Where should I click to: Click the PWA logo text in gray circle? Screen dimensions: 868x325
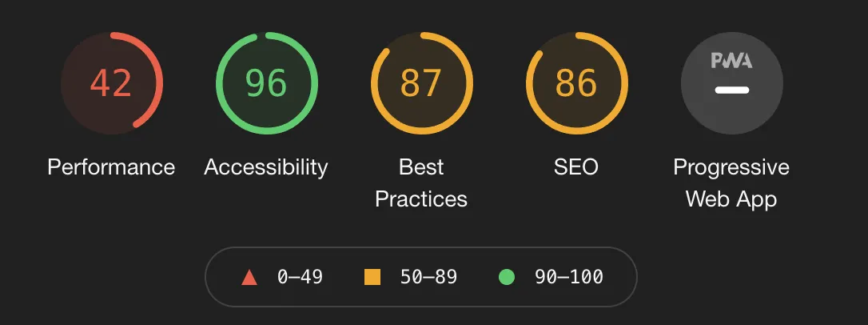(x=731, y=62)
